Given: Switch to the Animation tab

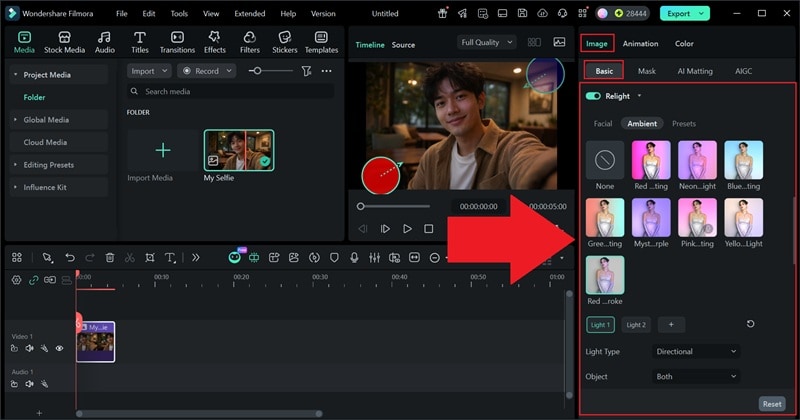Looking at the screenshot, I should [640, 44].
